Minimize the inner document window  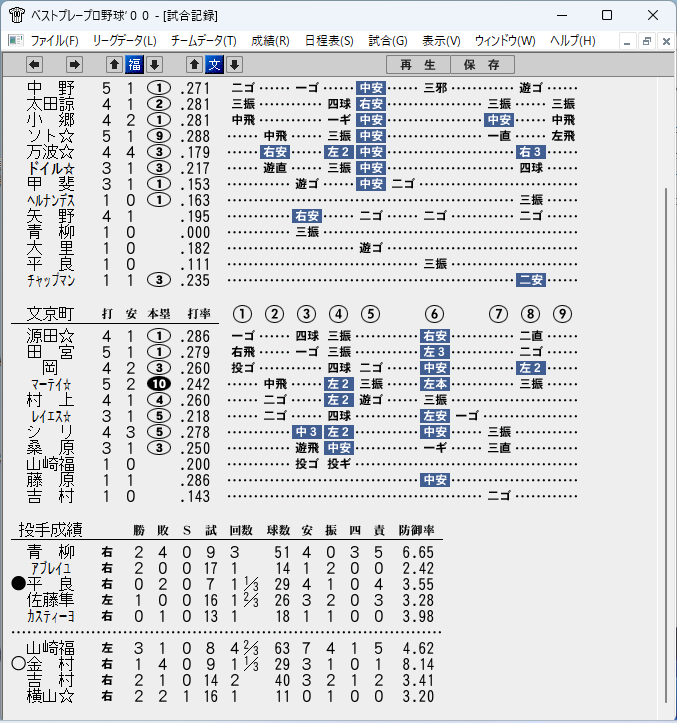pos(627,41)
